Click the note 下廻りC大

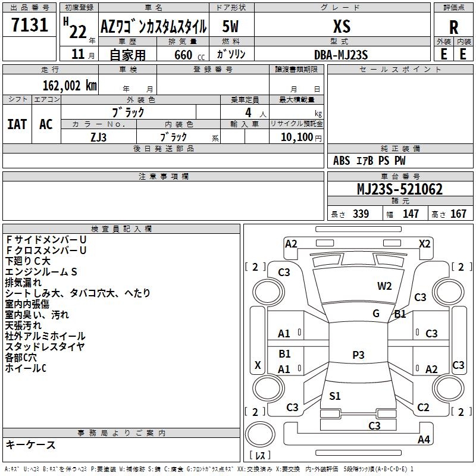click(x=27, y=261)
